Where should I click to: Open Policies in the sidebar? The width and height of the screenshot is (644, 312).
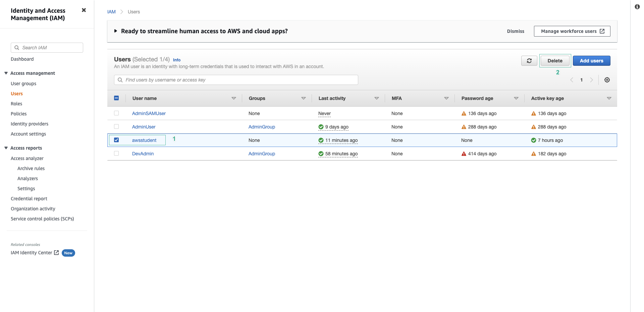pos(19,114)
